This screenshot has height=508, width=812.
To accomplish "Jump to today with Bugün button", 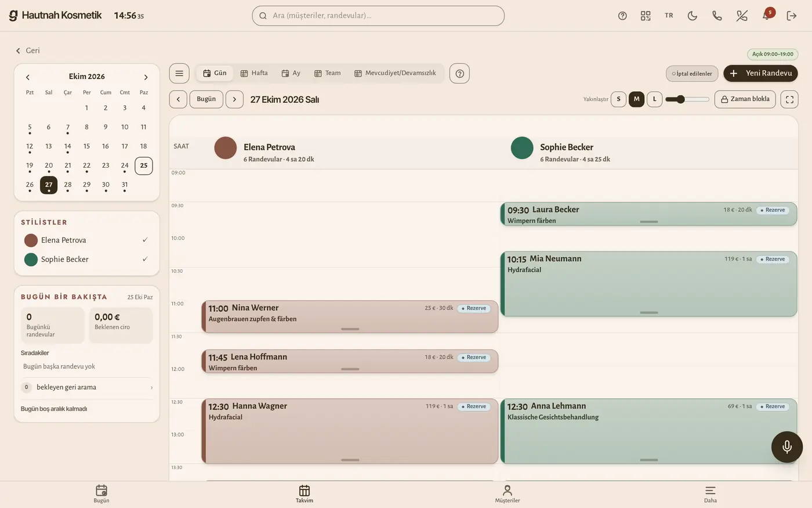I will [x=206, y=99].
